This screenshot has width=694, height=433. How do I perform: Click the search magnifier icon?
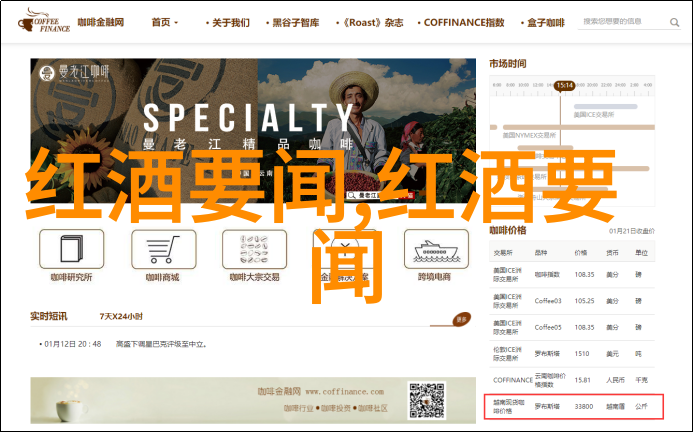(x=674, y=22)
